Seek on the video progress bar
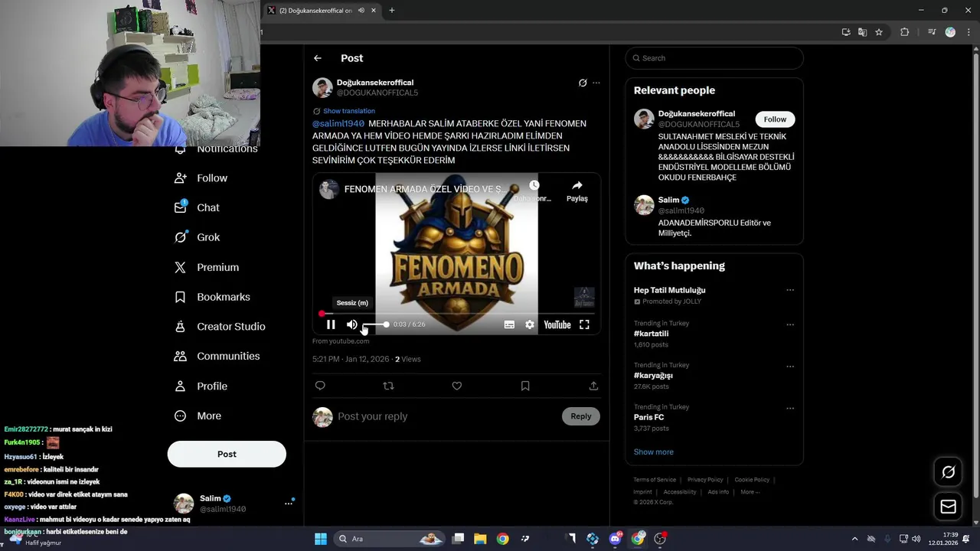Screen dimensions: 980x551 click(457, 314)
